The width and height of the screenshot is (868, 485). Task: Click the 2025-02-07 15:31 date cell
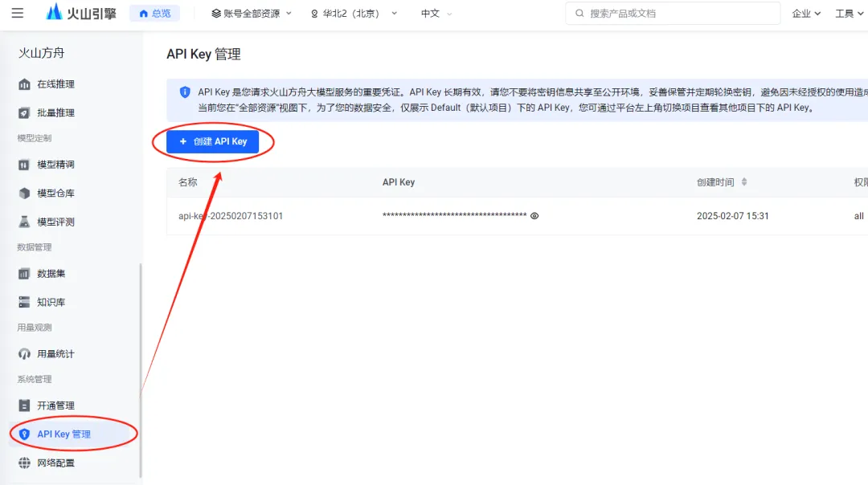732,216
